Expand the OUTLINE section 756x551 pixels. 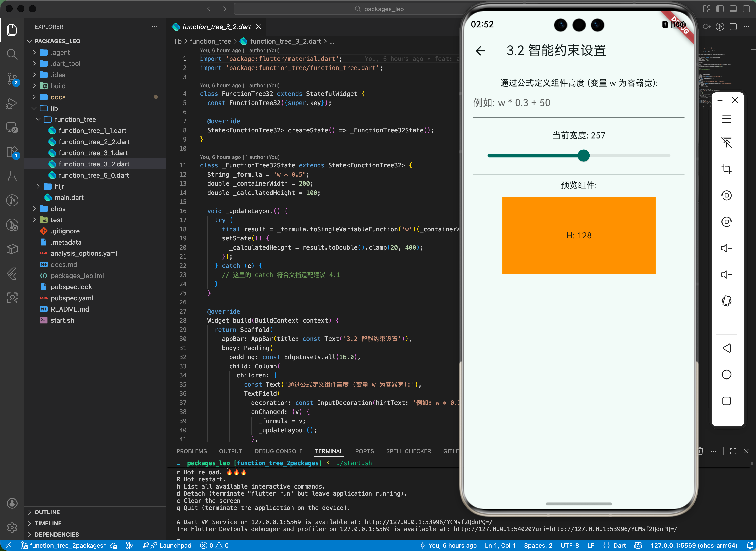point(47,512)
